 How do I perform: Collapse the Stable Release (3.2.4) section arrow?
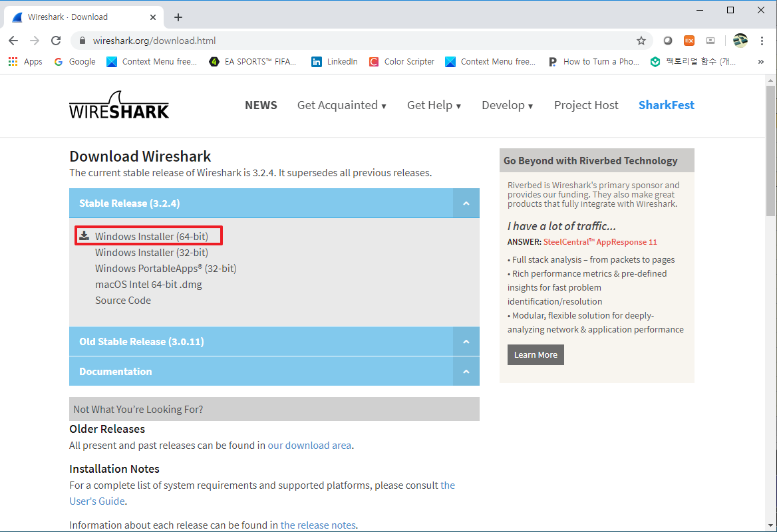point(466,203)
